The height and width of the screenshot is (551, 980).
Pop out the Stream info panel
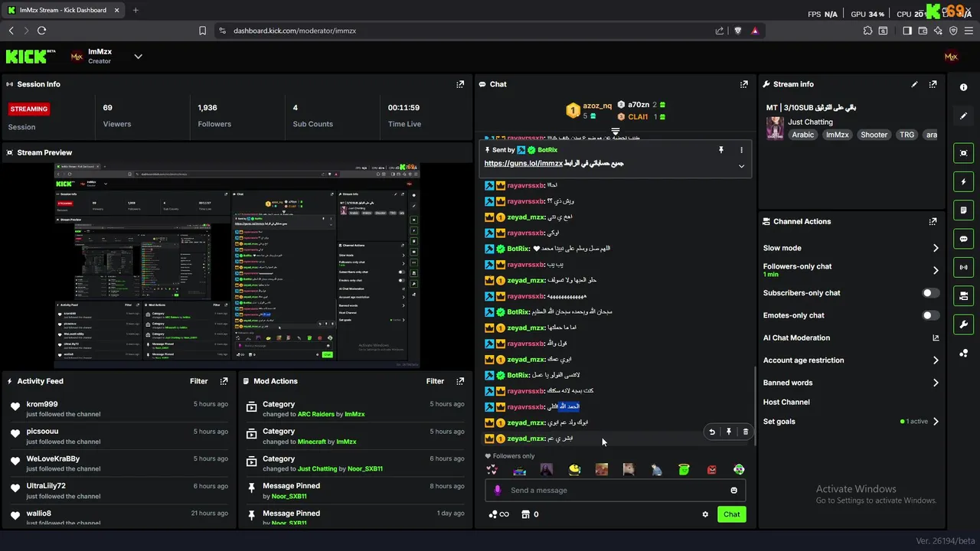[x=933, y=84]
